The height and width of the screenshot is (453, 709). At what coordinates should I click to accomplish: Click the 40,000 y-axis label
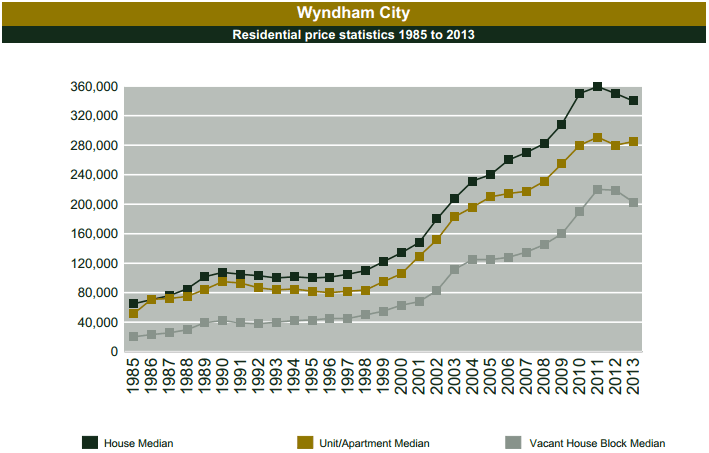[97, 322]
